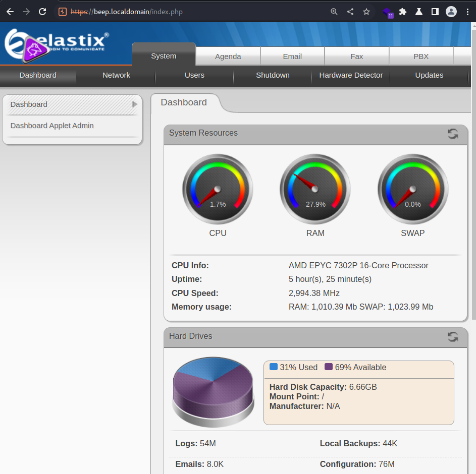Open the Hardware Detector submenu item
The image size is (476, 474).
(x=351, y=75)
